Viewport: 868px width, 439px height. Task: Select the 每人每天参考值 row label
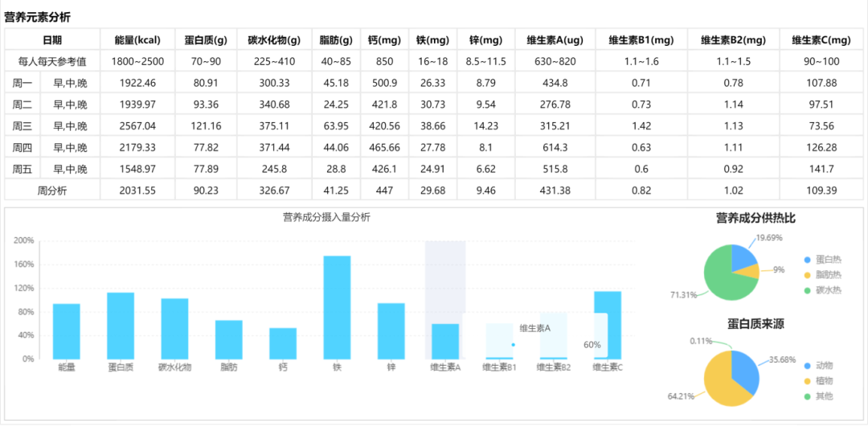coord(52,61)
